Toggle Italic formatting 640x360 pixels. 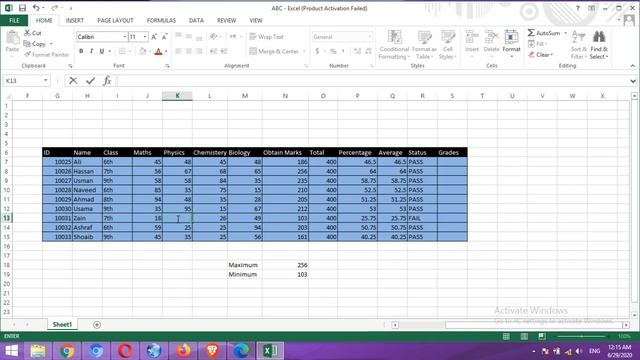[91, 51]
